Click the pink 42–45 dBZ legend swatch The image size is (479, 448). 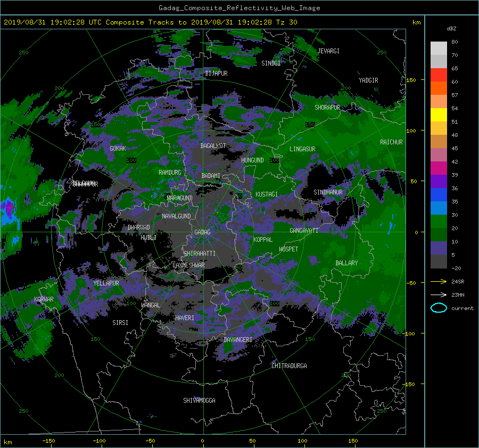[x=439, y=155]
